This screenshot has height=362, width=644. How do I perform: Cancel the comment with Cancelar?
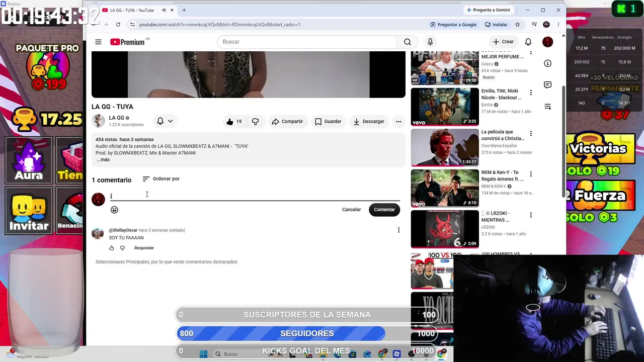pos(351,210)
